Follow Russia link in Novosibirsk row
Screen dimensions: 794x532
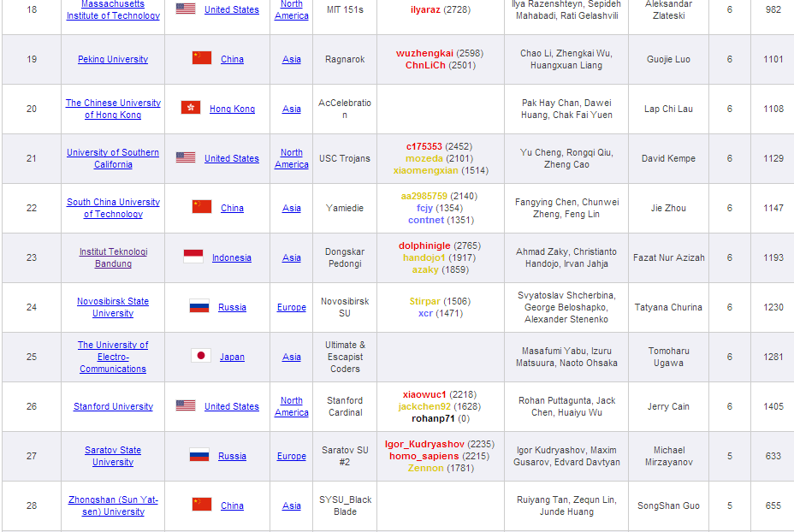click(x=232, y=307)
